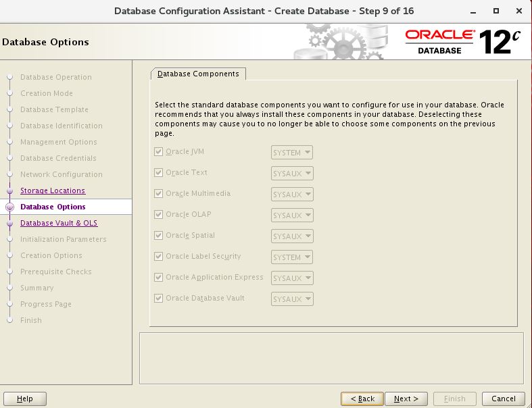Image resolution: width=532 pixels, height=408 pixels.
Task: Open the Oracle OLAP tablespace dropdown
Action: [x=292, y=215]
